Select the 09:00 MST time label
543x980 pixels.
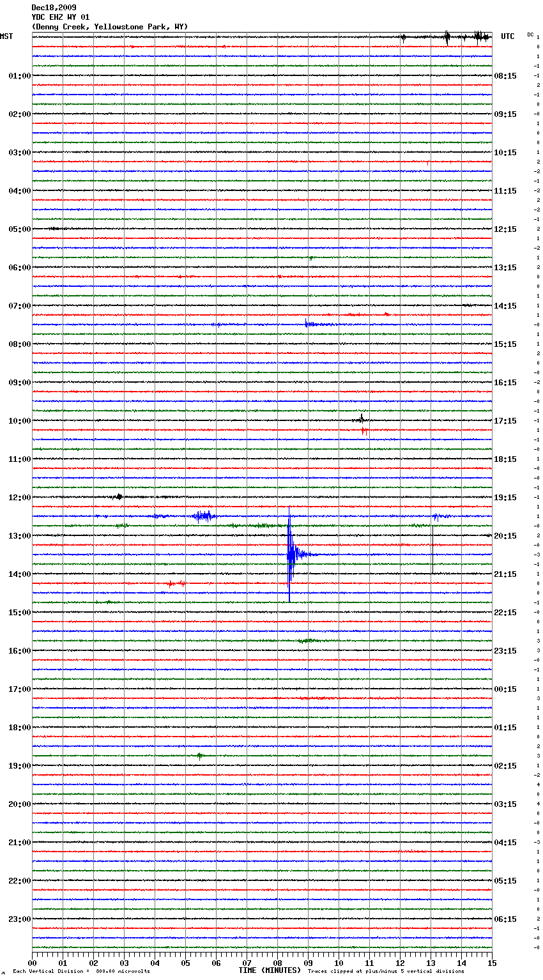click(20, 383)
